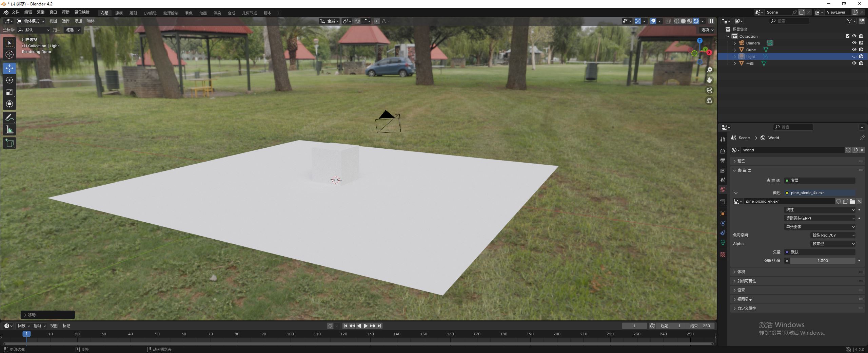
Task: Hide the Camera in the outliner
Action: click(x=854, y=43)
